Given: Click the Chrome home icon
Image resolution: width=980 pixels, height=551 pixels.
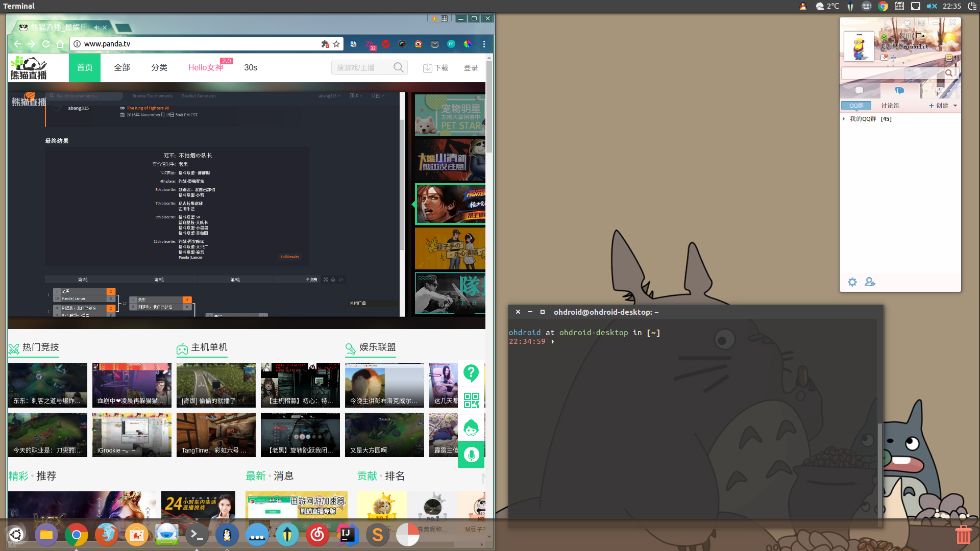Looking at the screenshot, I should coord(60,44).
